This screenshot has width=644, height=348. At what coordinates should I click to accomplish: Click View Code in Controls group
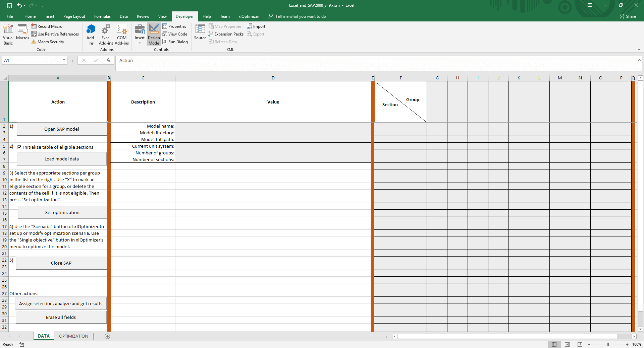[x=175, y=34]
